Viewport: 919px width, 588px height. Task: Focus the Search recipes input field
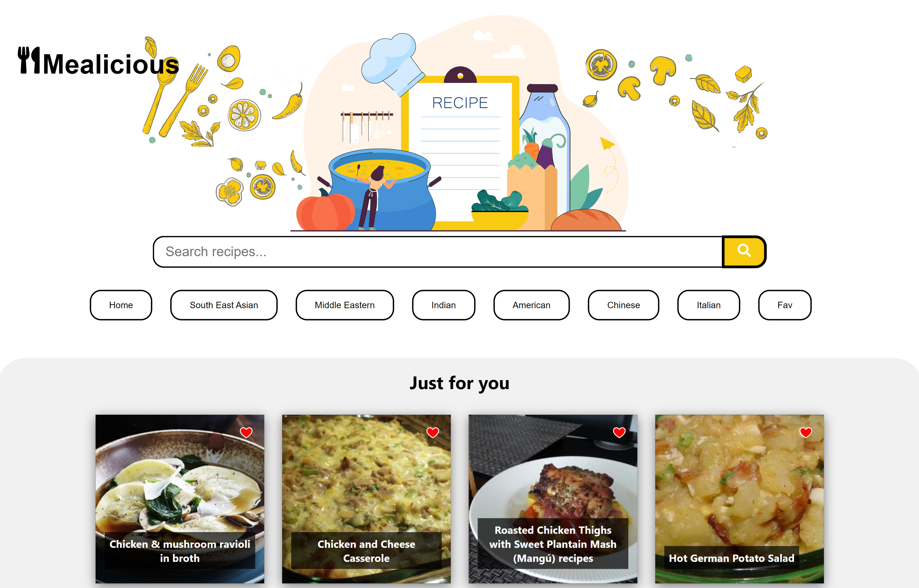click(x=437, y=252)
